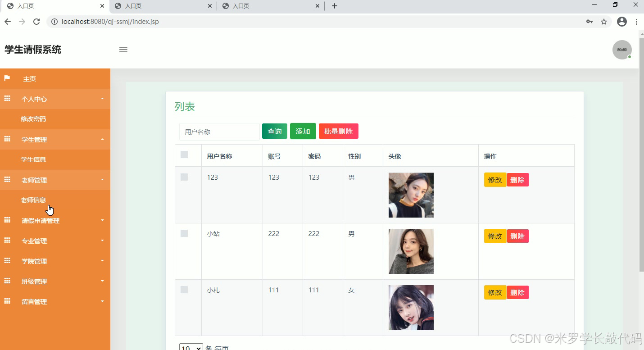Viewport: 644px width, 350px height.
Task: Select 班级管理 in the sidebar menu
Action: (x=34, y=281)
